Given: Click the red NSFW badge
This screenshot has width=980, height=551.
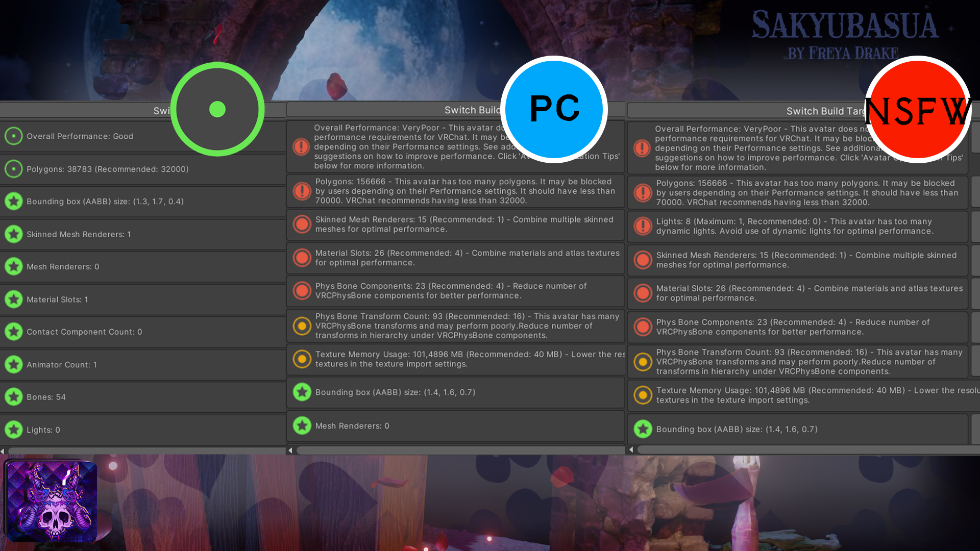Looking at the screenshot, I should point(918,109).
